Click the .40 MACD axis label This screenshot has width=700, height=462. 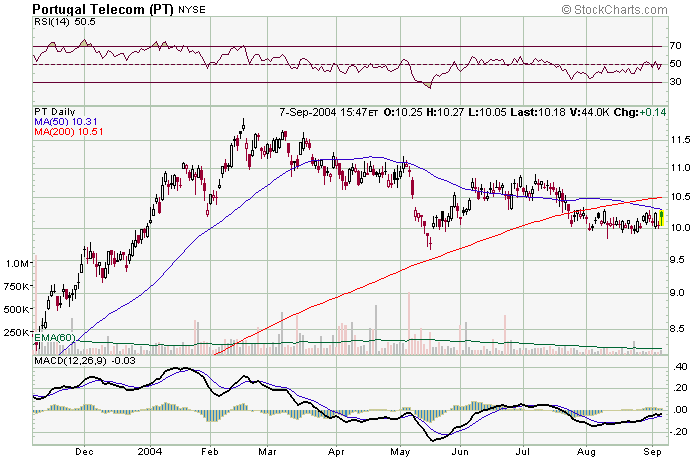pos(680,367)
